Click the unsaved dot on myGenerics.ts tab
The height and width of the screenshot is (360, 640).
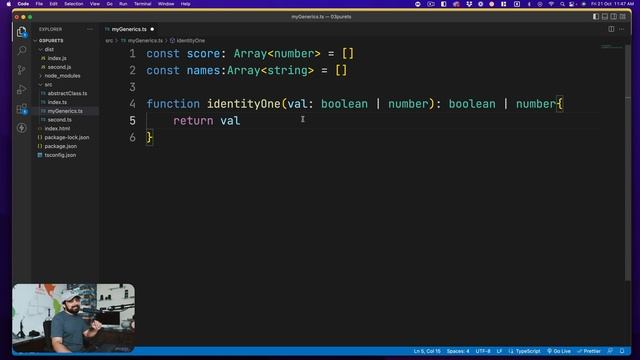[152, 29]
